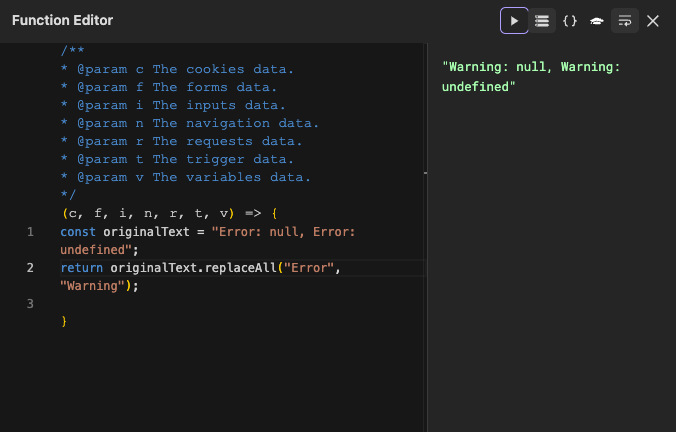Click the "@param v The variables data." comment
Screen dimensions: 676x432
[185, 177]
